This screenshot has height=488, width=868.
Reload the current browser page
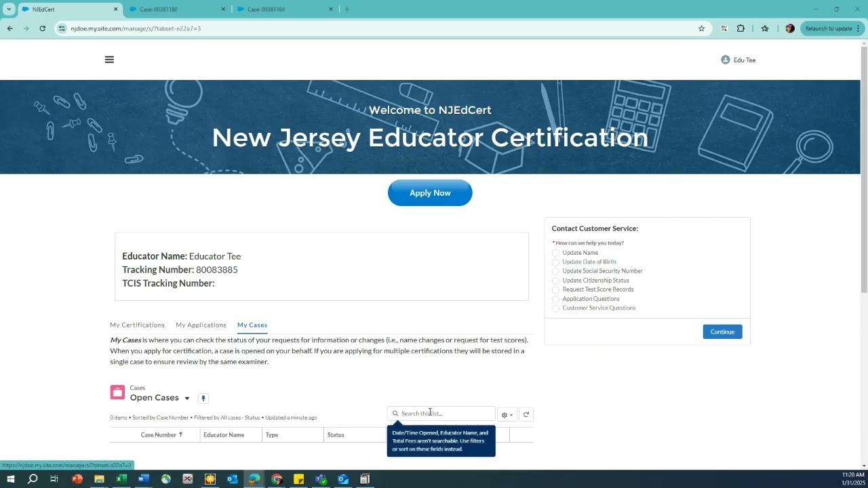[x=42, y=28]
